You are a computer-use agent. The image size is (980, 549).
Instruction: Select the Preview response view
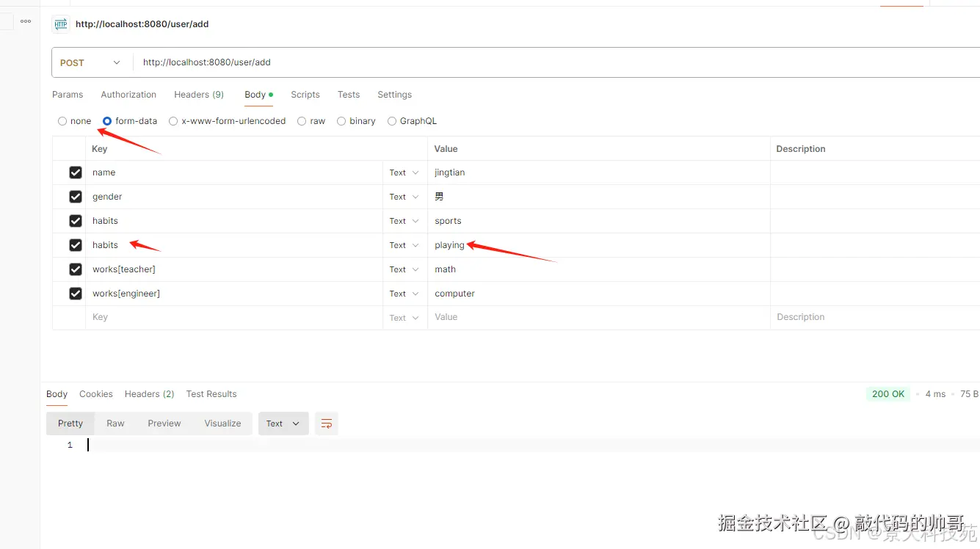[164, 423]
